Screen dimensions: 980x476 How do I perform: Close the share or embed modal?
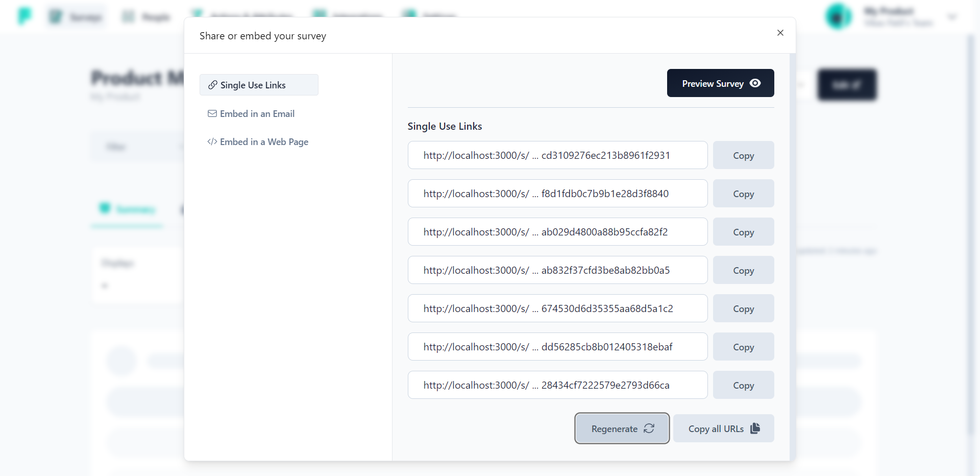coord(780,33)
